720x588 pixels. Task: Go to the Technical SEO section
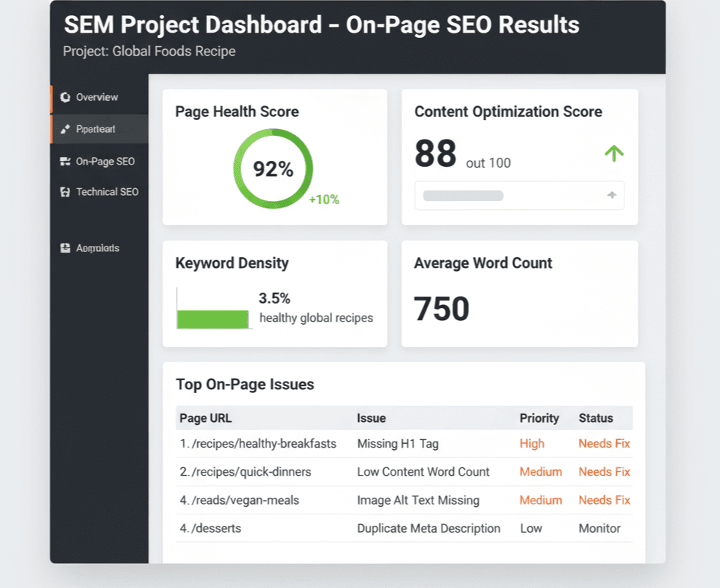coord(107,192)
